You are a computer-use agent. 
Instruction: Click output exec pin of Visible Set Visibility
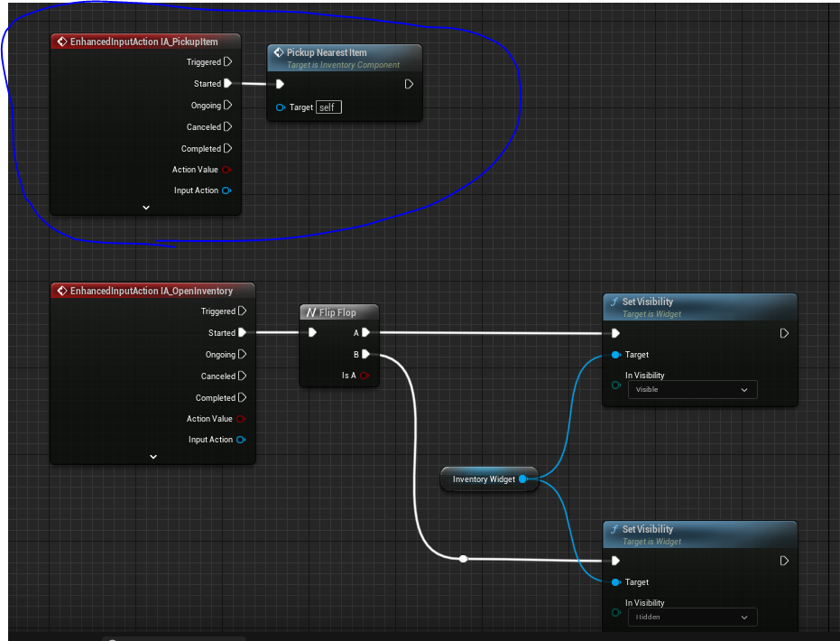click(784, 333)
